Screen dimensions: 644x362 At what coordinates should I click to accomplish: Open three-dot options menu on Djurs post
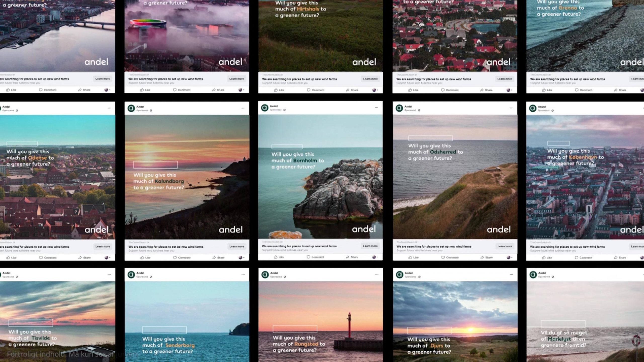pyautogui.click(x=511, y=275)
